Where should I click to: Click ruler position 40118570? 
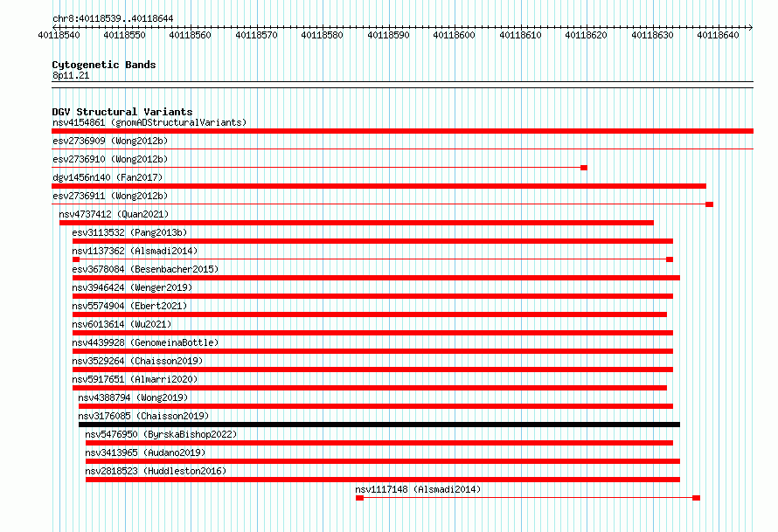click(x=256, y=35)
